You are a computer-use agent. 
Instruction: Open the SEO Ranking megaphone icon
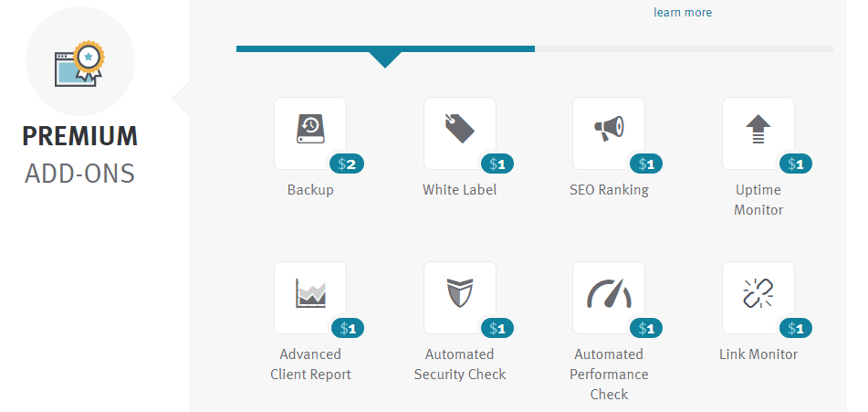pos(609,131)
